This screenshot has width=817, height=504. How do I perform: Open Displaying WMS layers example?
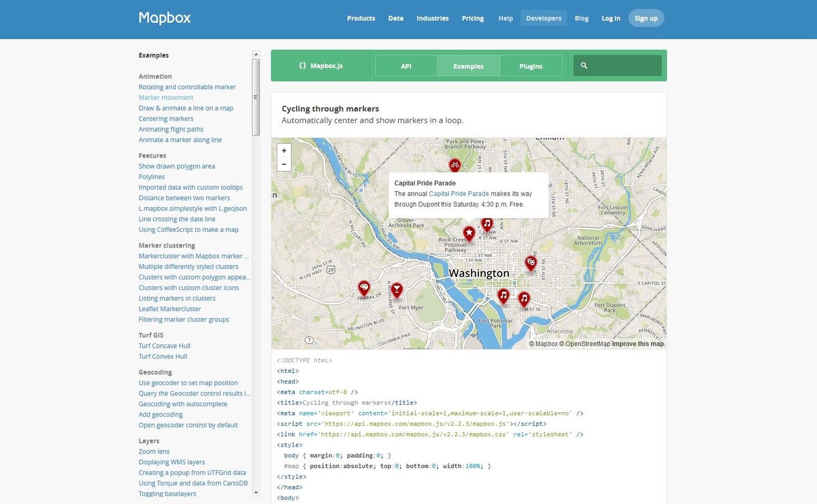click(x=172, y=463)
